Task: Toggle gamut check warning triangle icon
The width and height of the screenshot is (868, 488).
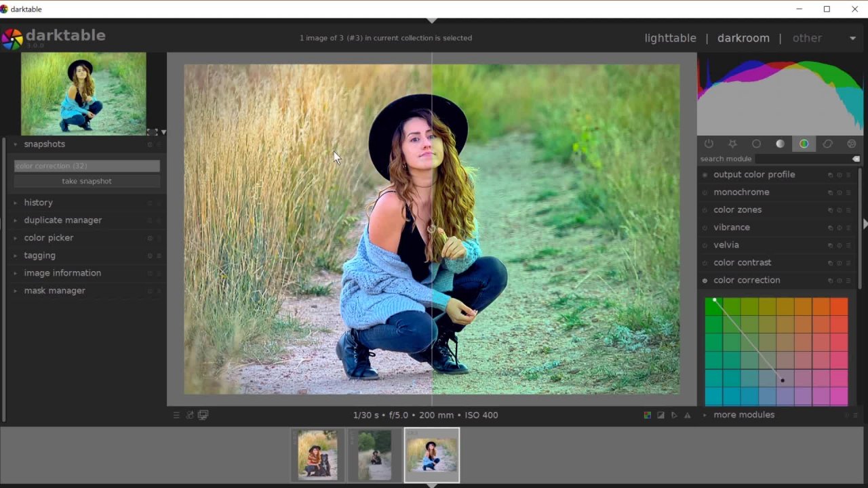Action: tap(687, 415)
